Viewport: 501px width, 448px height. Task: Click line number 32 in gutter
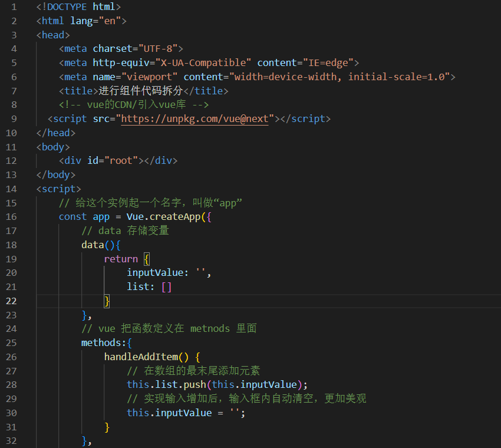point(11,441)
